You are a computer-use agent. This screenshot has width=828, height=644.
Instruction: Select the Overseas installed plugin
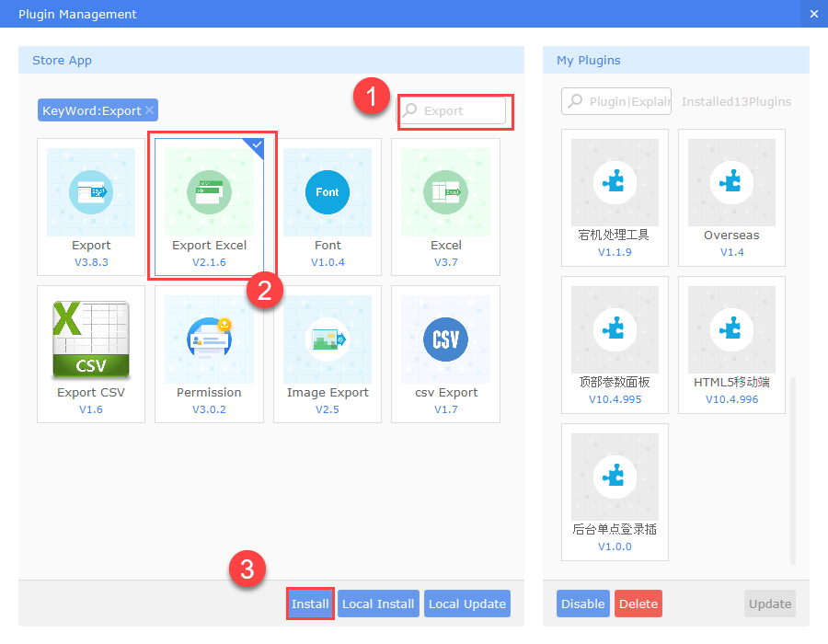731,180
